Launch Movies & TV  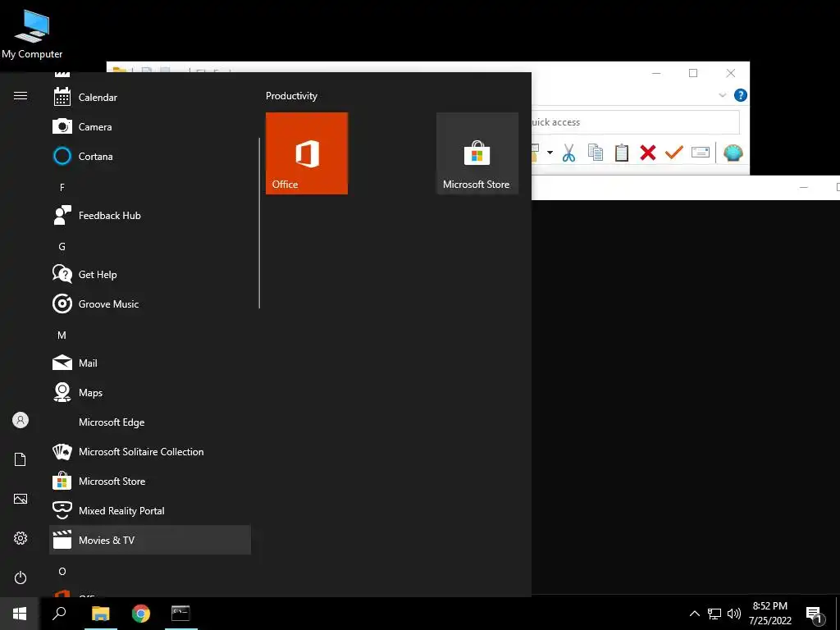pyautogui.click(x=150, y=540)
